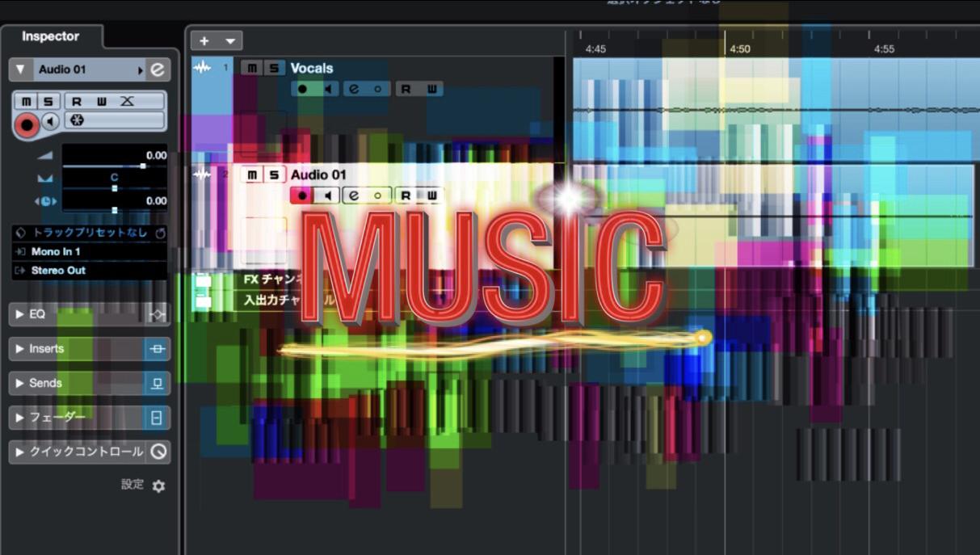Enable Write automation in the Inspector
980x555 pixels.
[x=102, y=102]
